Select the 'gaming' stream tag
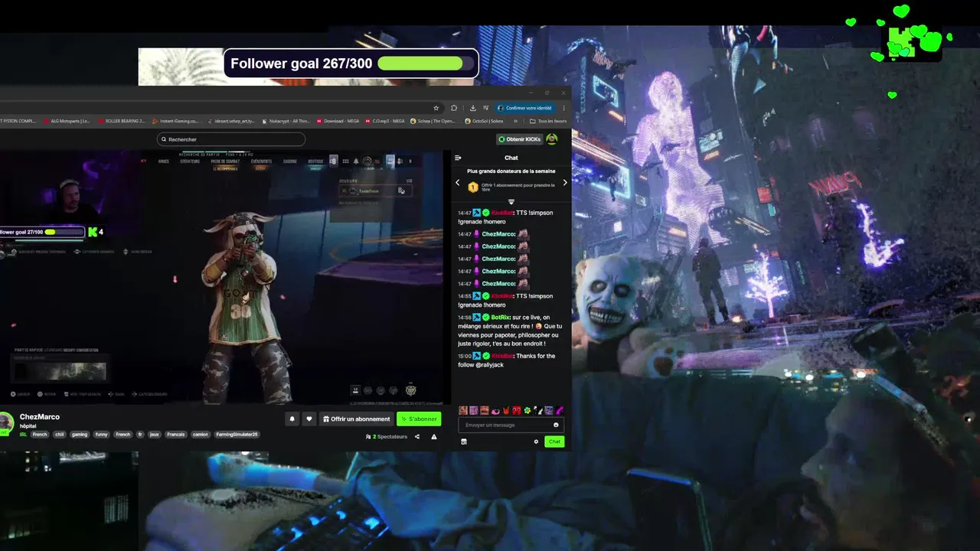The width and height of the screenshot is (980, 551). pos(80,435)
